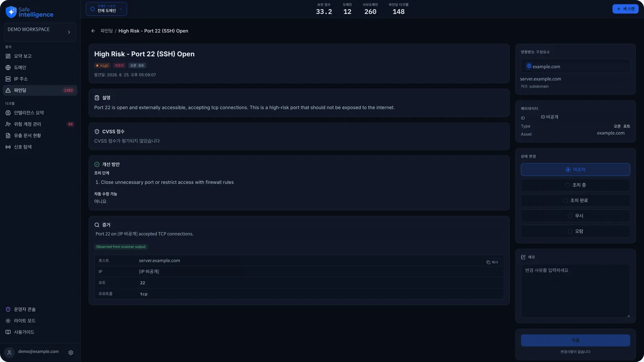Expand the DEMO WORKSPACE chevron
644x362 pixels.
tap(69, 32)
